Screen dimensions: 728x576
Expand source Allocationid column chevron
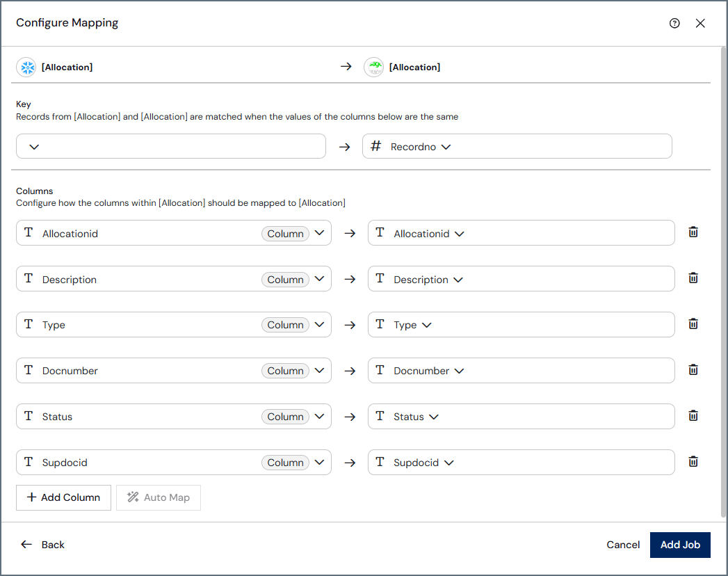[319, 233]
